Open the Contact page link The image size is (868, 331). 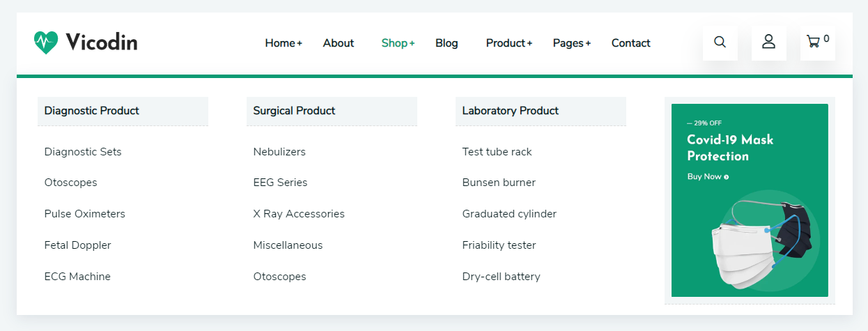[x=631, y=43]
